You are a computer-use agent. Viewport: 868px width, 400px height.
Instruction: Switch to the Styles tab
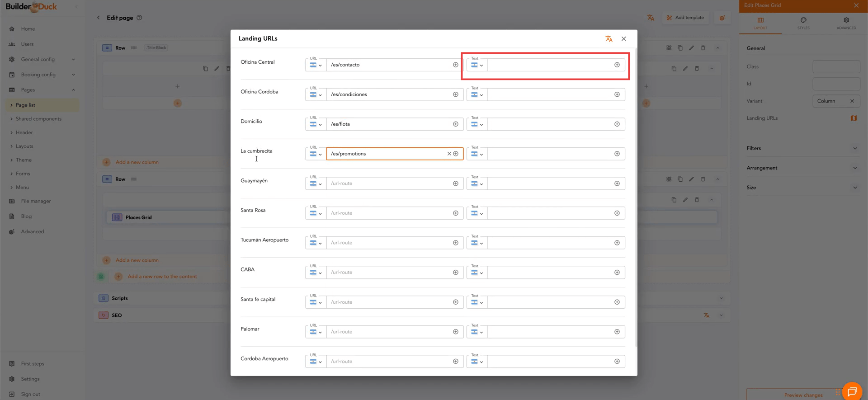click(x=803, y=23)
